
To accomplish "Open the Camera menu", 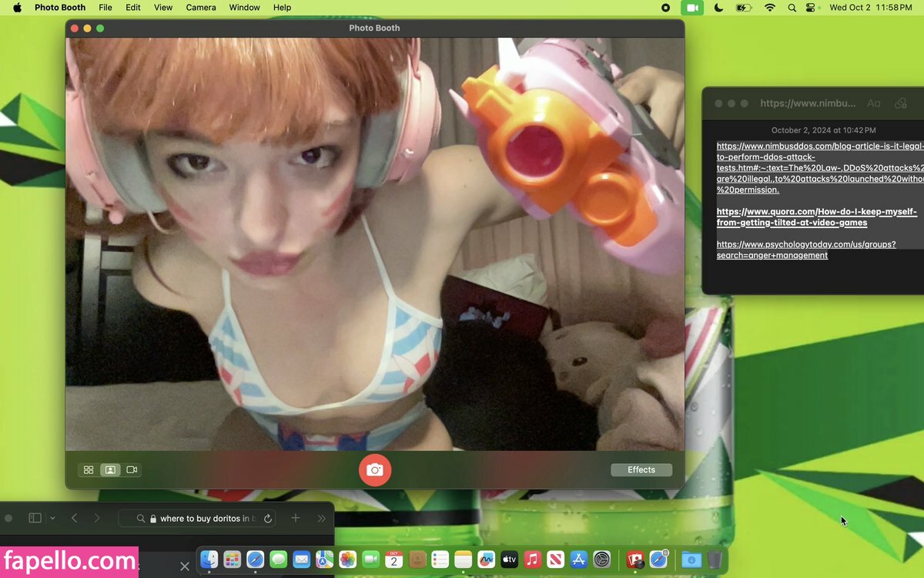I will coord(201,8).
